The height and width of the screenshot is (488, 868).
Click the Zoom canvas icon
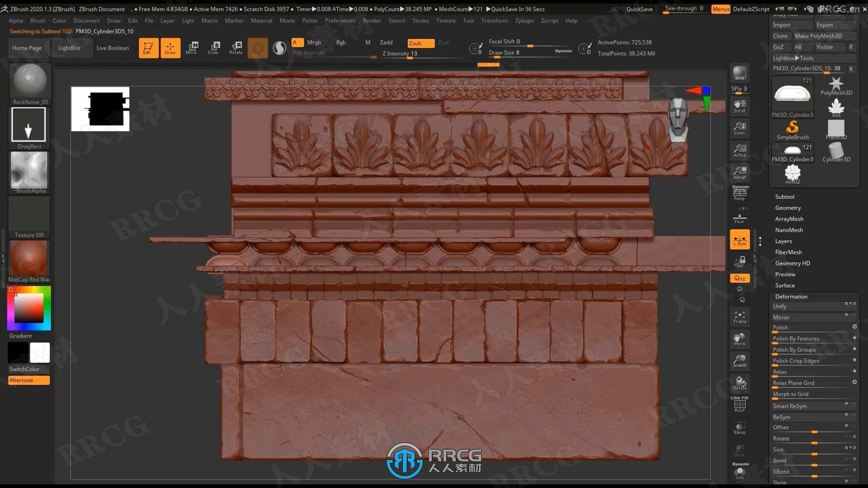(x=740, y=129)
